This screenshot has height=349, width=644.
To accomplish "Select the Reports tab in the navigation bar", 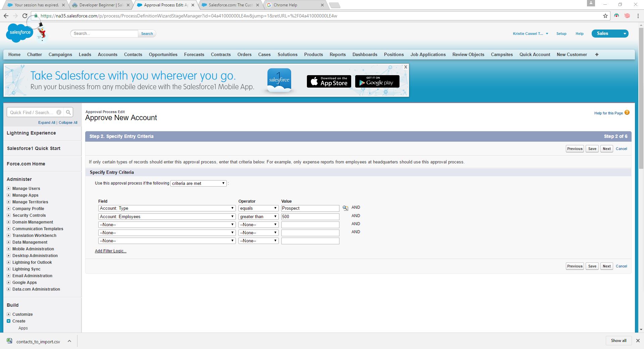I will tap(337, 54).
